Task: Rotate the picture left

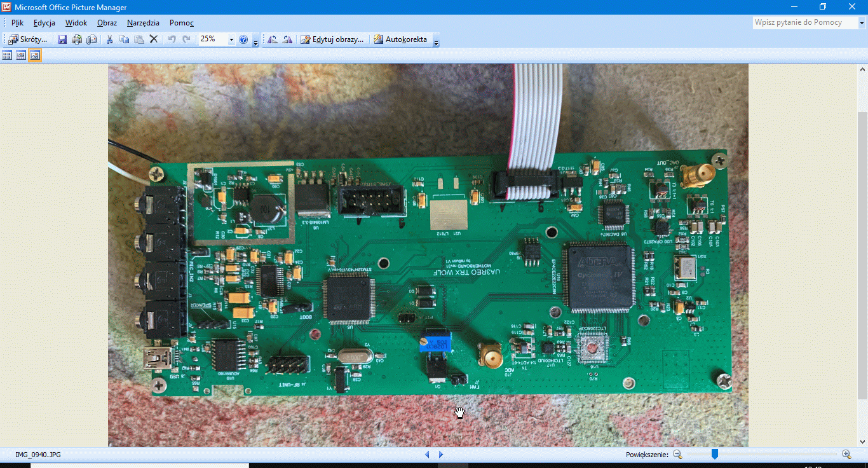Action: [273, 39]
